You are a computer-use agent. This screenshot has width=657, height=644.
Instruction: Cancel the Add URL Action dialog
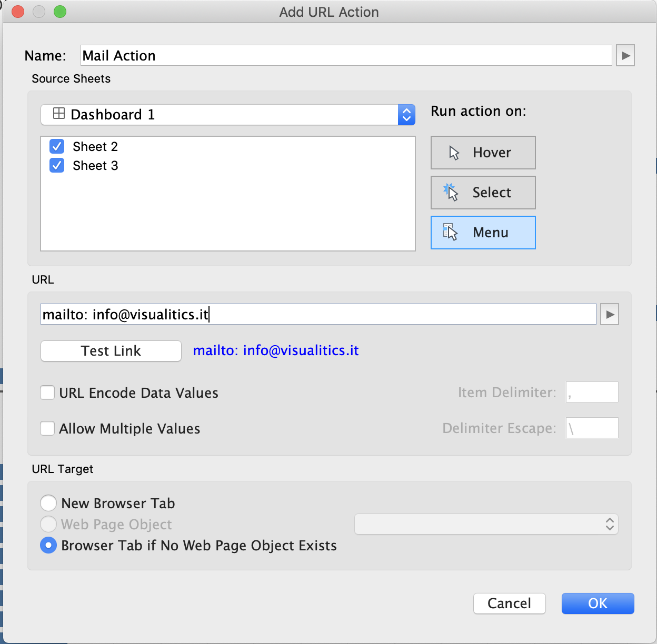coord(509,603)
